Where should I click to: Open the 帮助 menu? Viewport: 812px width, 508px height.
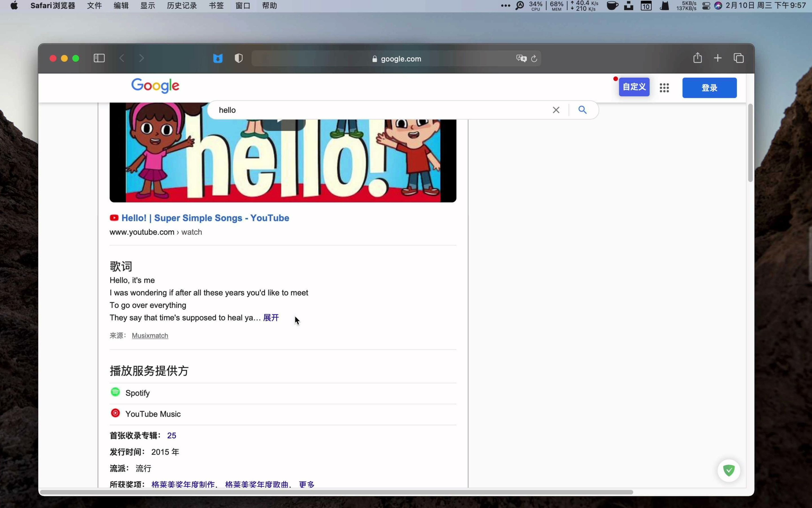click(269, 6)
